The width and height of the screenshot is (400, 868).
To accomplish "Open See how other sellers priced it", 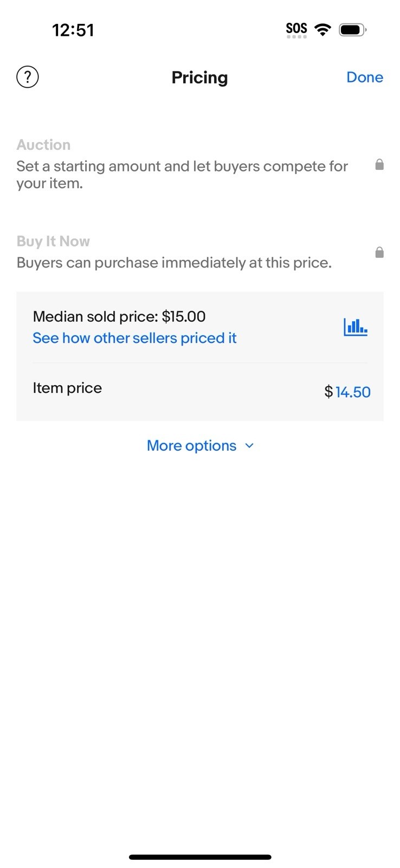I will click(x=134, y=338).
